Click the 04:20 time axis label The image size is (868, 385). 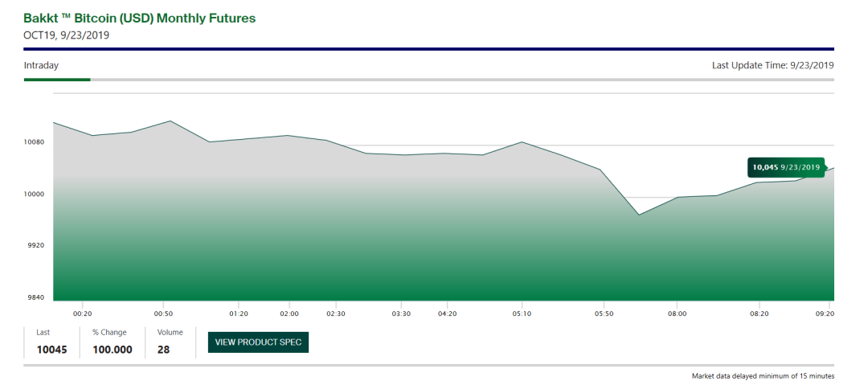[446, 313]
